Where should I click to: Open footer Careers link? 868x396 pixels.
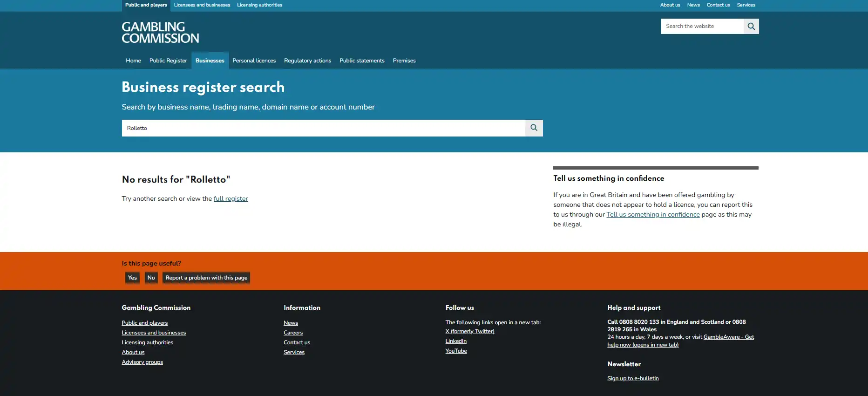point(293,333)
